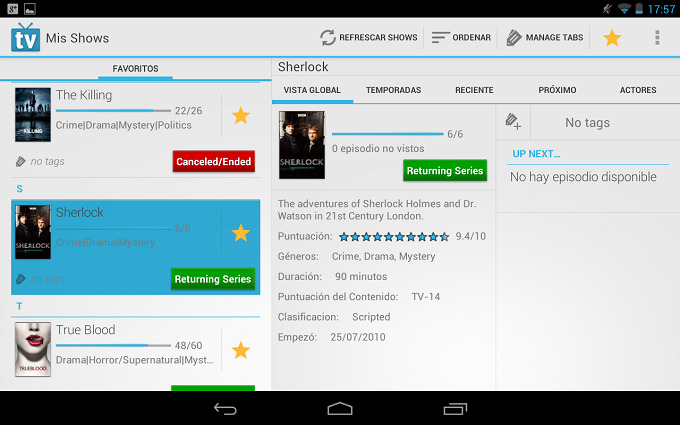Tap the Sherlock poster in the detail panel
Viewport: 680px width, 425px height.
coord(301,145)
